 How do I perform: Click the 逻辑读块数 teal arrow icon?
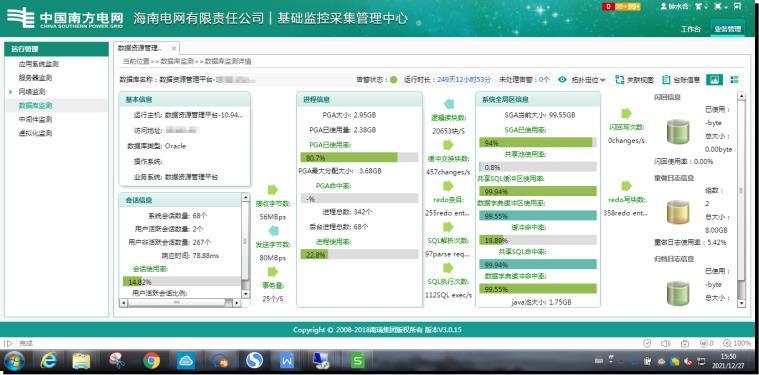point(448,104)
